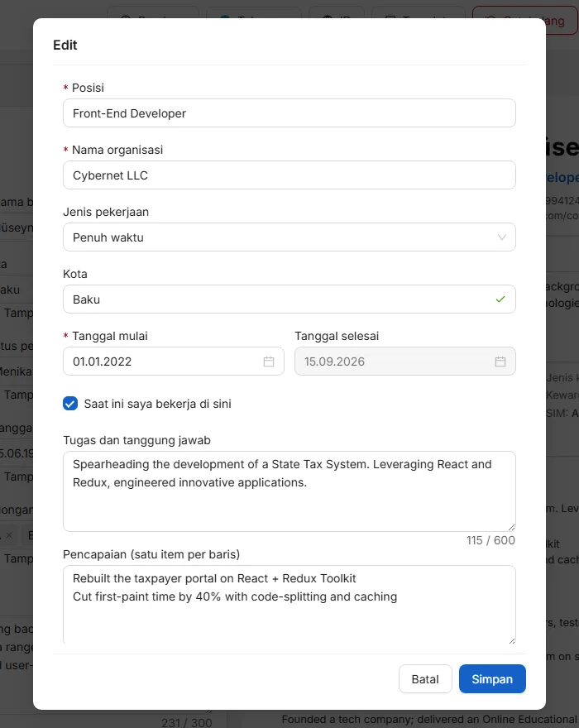Focus the Posisi field containing Front-End Developer
This screenshot has width=579, height=728.
[x=289, y=113]
